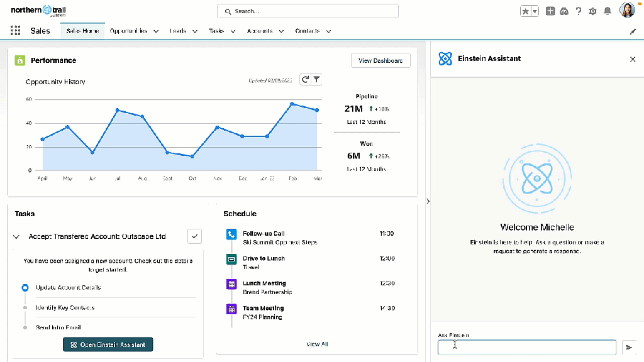The image size is (644, 362).
Task: Switch to the Sales Home tab
Action: [x=82, y=31]
